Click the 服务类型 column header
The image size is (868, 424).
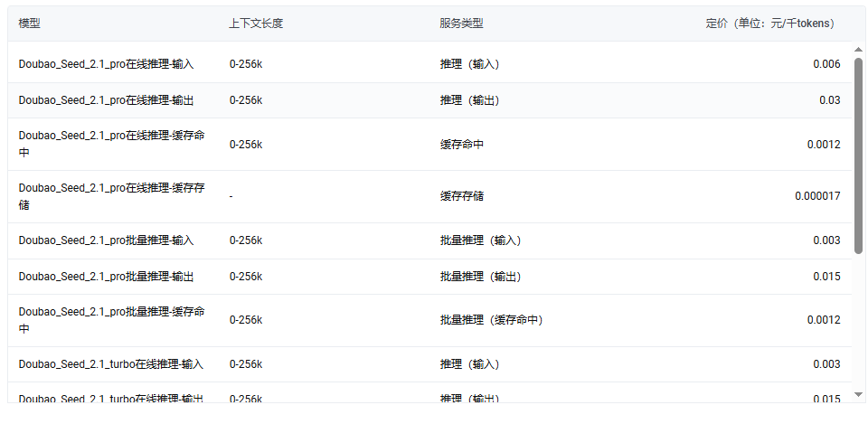point(462,24)
